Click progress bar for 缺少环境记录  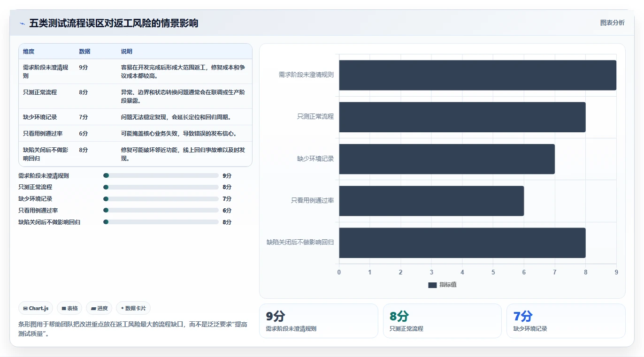161,199
